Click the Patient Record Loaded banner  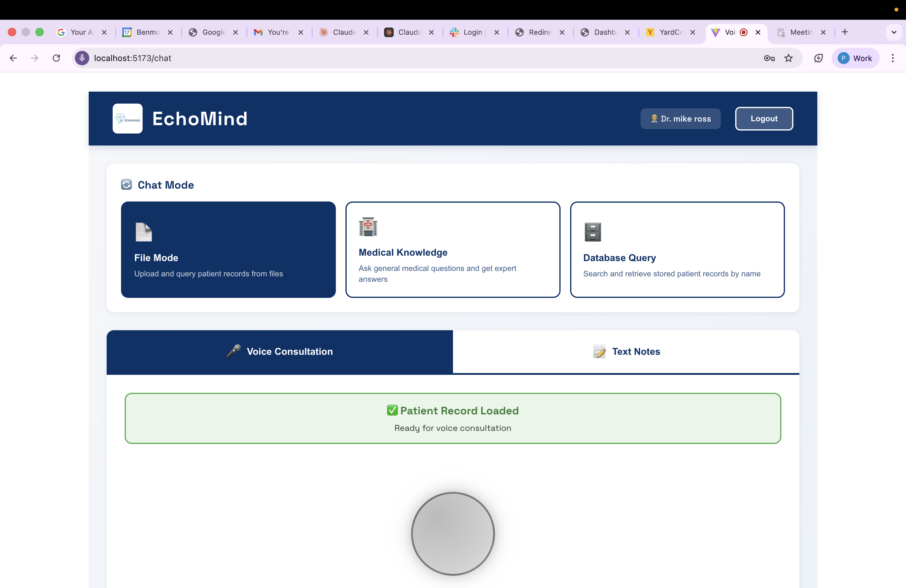(x=453, y=418)
